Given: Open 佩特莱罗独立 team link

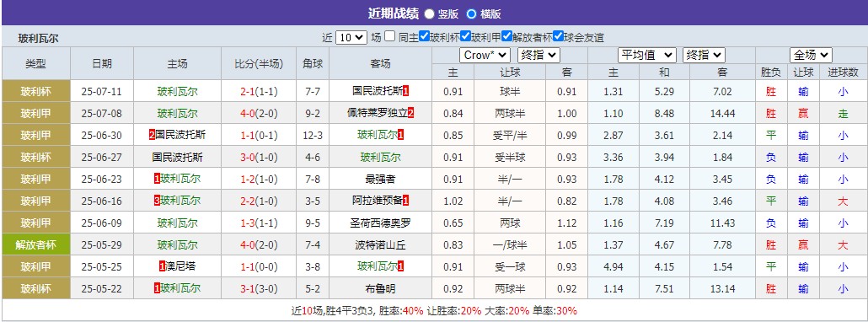Looking at the screenshot, I should point(377,113).
